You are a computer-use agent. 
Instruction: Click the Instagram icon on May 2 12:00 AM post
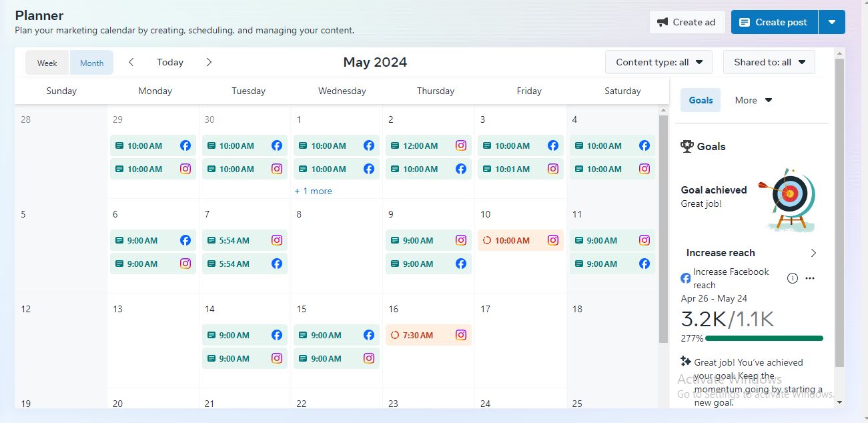pos(461,145)
